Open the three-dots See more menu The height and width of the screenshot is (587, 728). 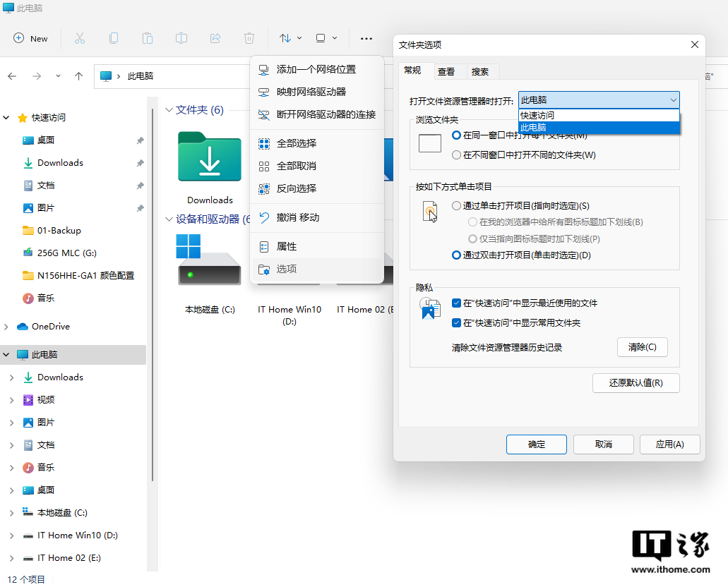[x=366, y=38]
